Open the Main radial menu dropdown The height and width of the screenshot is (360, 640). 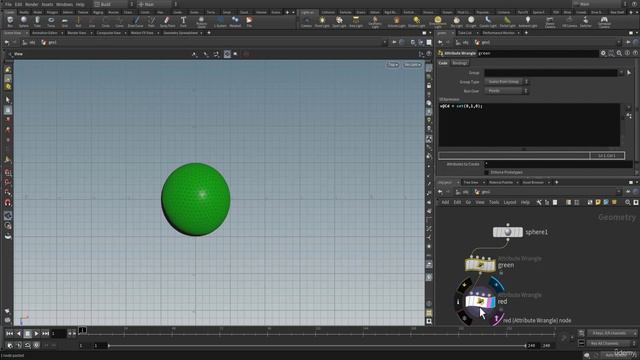(x=157, y=4)
